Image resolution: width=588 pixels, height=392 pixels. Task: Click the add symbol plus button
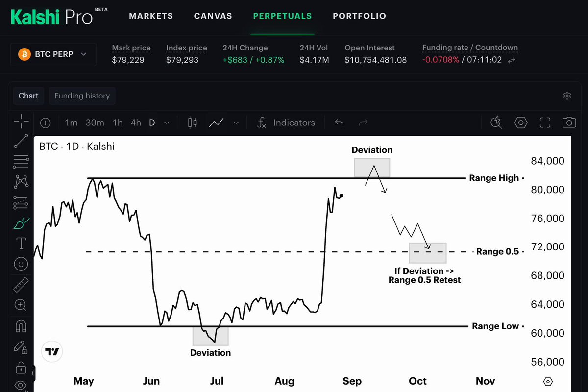[45, 123]
